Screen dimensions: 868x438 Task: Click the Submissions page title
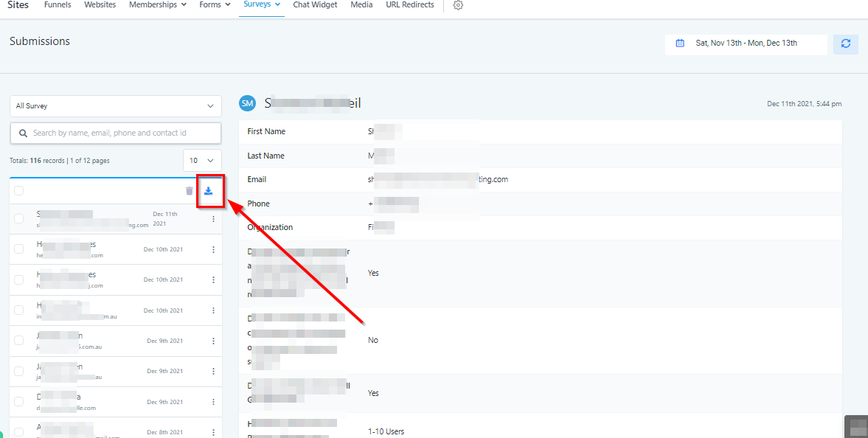click(40, 41)
